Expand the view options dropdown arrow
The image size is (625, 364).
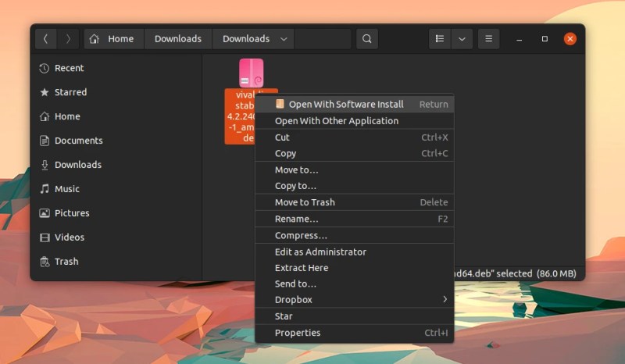tap(462, 39)
